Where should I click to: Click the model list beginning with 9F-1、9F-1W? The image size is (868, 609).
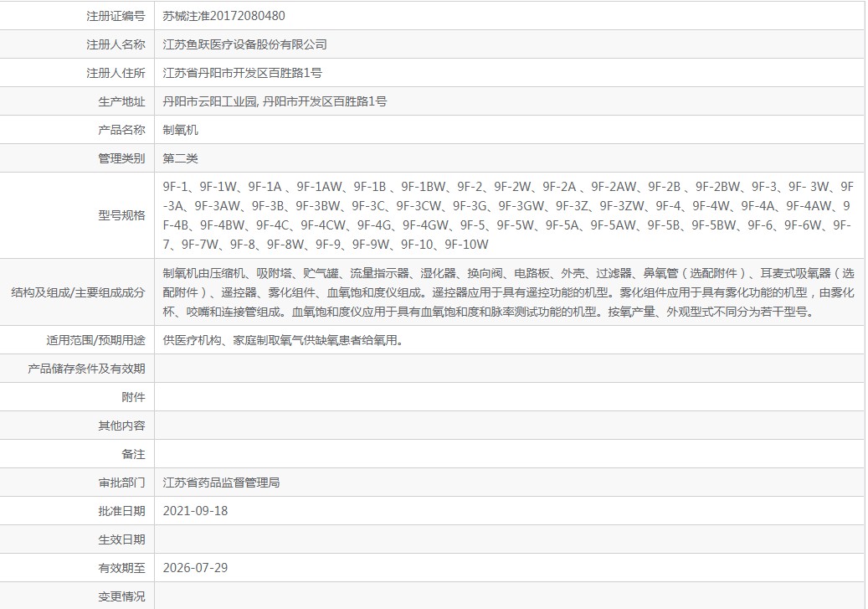click(x=508, y=215)
